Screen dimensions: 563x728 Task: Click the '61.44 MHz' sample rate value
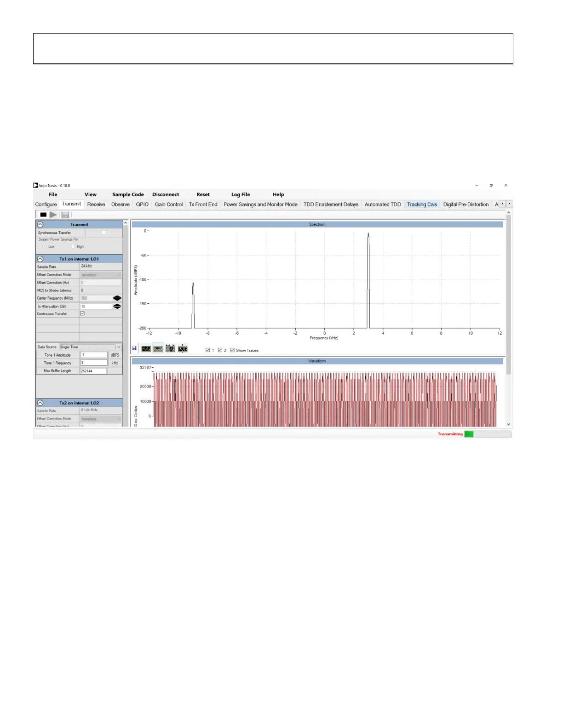tap(89, 410)
